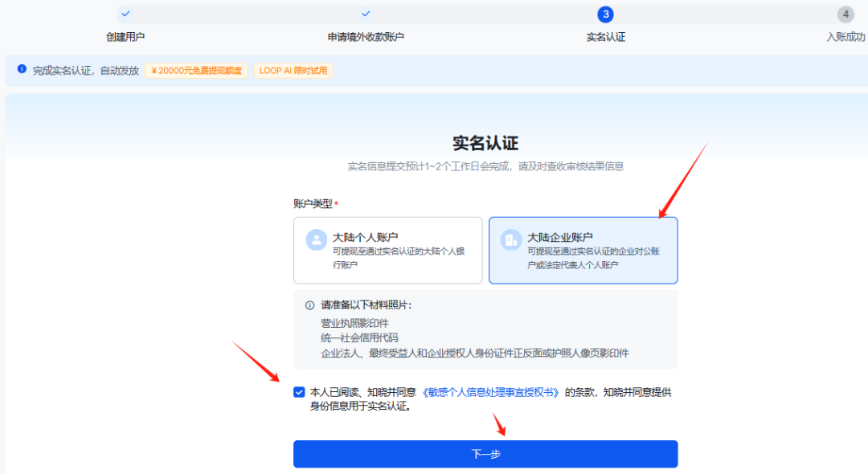Go to the 申请境外收款账户 step label

coord(366,37)
